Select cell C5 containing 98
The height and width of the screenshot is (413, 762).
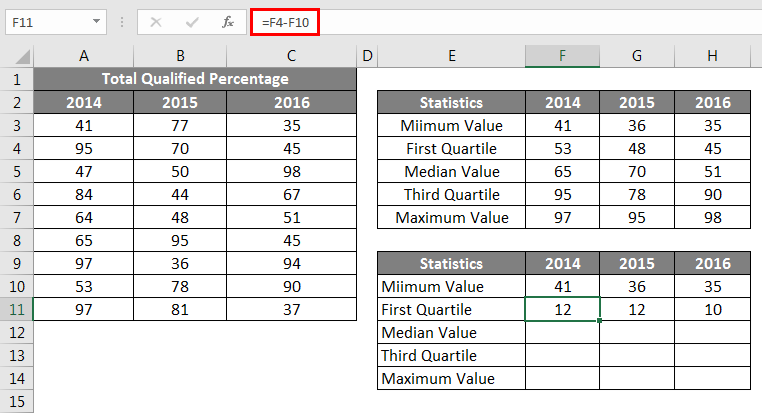coord(292,172)
